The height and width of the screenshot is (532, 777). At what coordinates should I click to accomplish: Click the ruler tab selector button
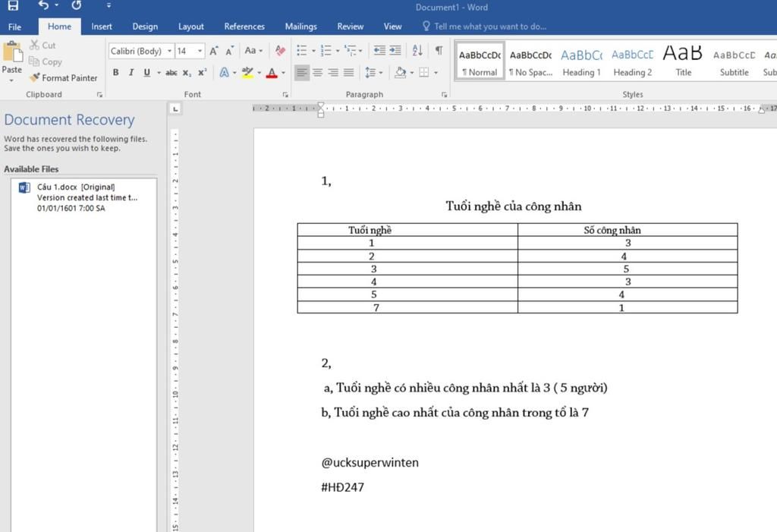tap(175, 109)
